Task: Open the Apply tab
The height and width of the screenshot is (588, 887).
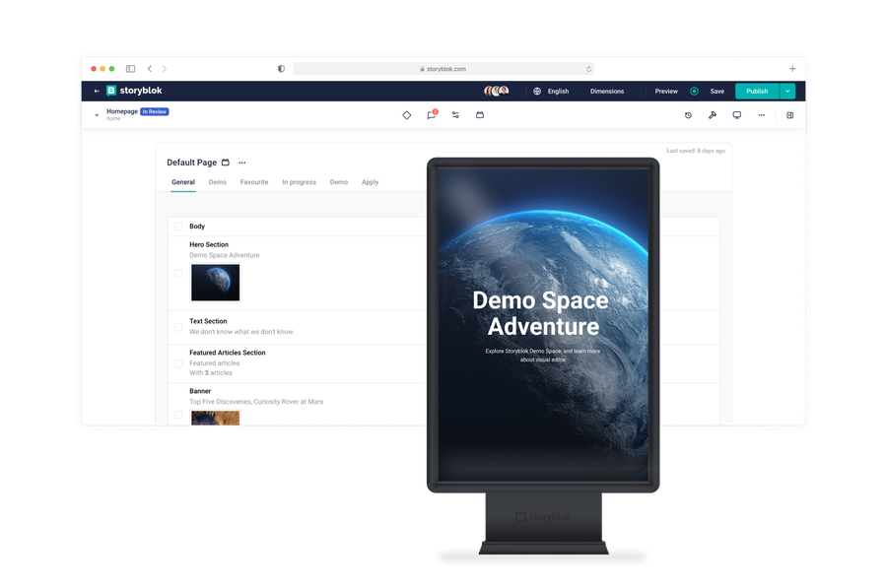Action: (370, 182)
